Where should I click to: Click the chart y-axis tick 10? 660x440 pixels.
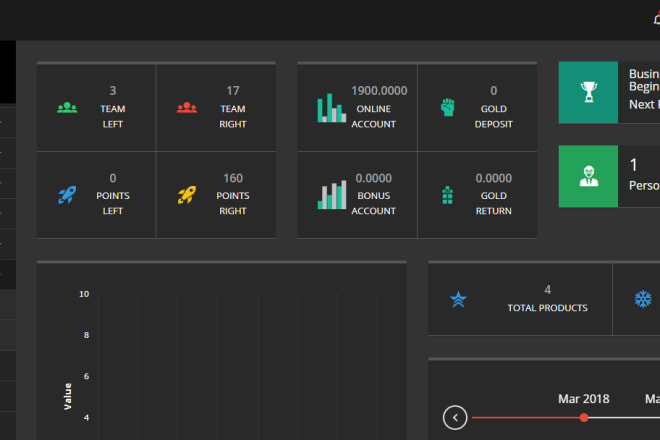pos(84,294)
